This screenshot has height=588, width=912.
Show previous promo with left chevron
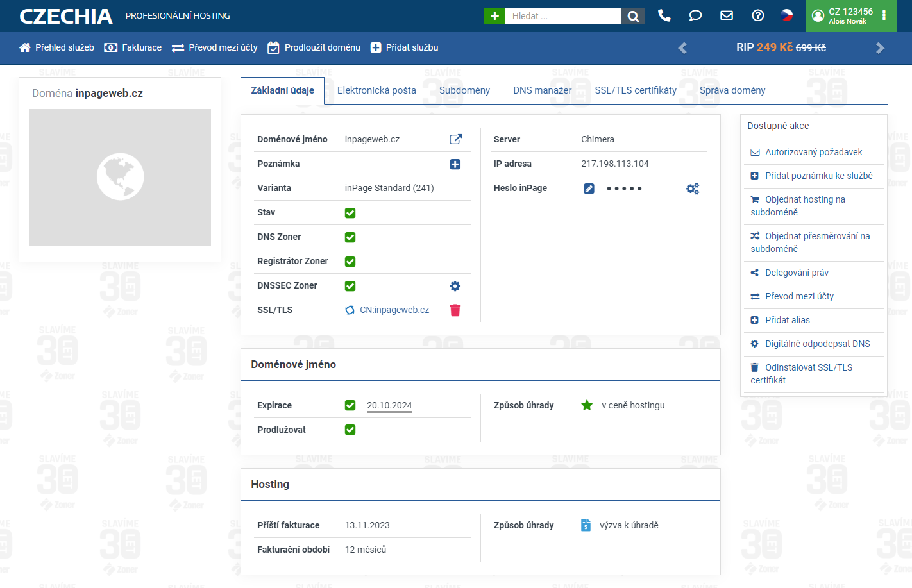tap(682, 48)
